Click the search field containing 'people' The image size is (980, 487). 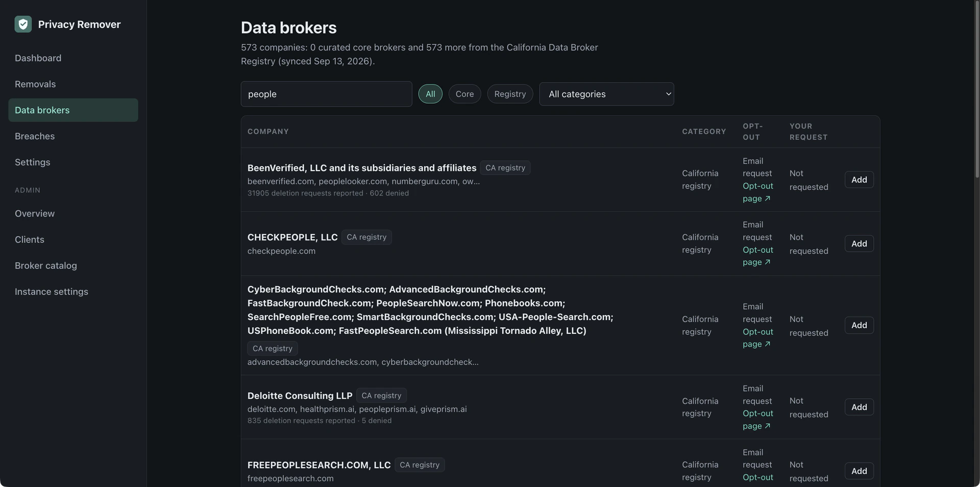(326, 94)
